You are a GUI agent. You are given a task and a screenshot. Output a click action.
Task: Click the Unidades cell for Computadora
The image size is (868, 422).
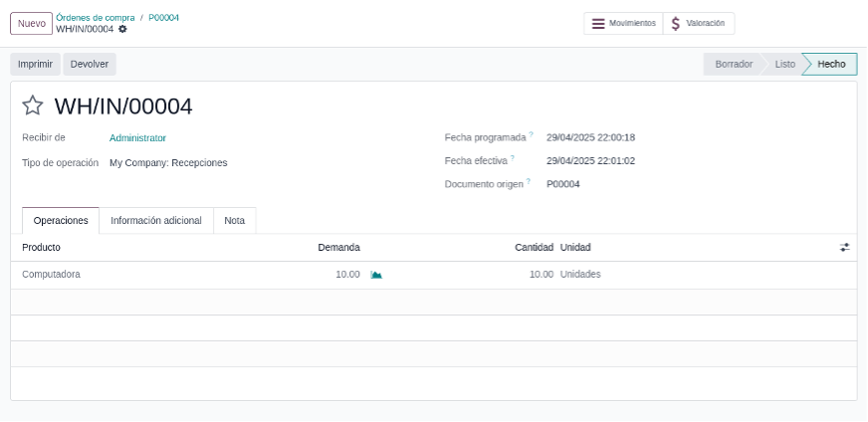(x=580, y=275)
